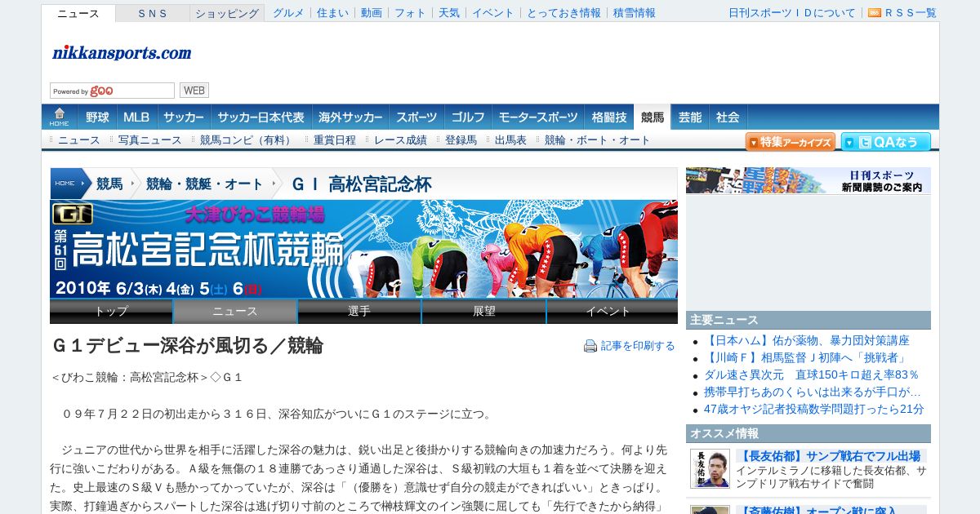
Task: Open the 競輪・ボート・オート submenu link
Action: coord(598,140)
